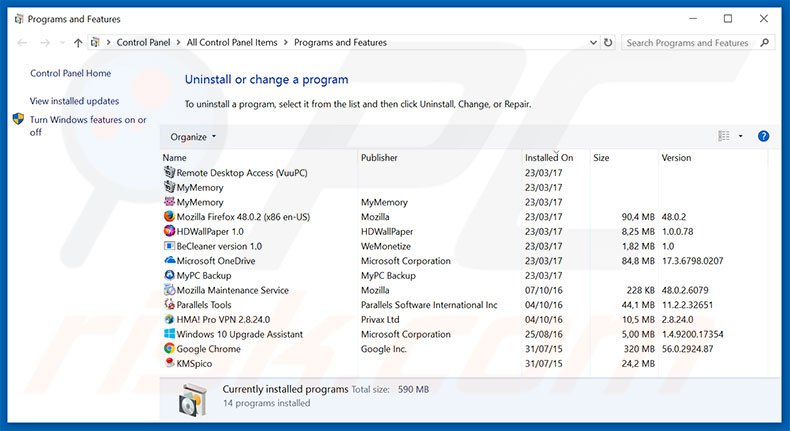The image size is (790, 431).
Task: Select the Microsoft OneDrive entry
Action: [x=216, y=261]
